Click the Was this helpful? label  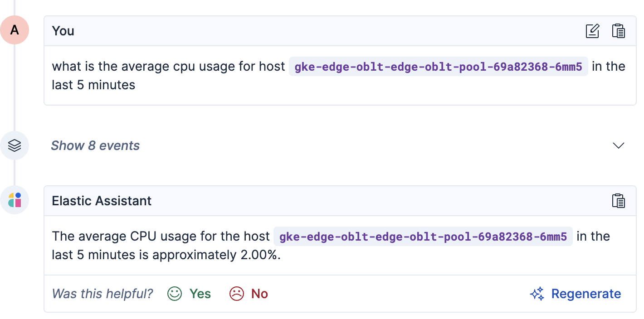tap(102, 294)
